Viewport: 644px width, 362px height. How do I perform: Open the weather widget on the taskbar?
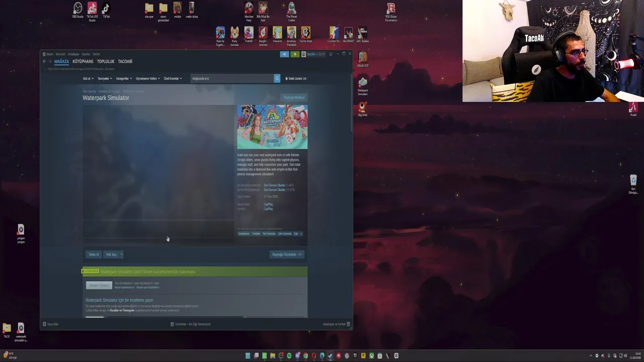click(x=9, y=355)
